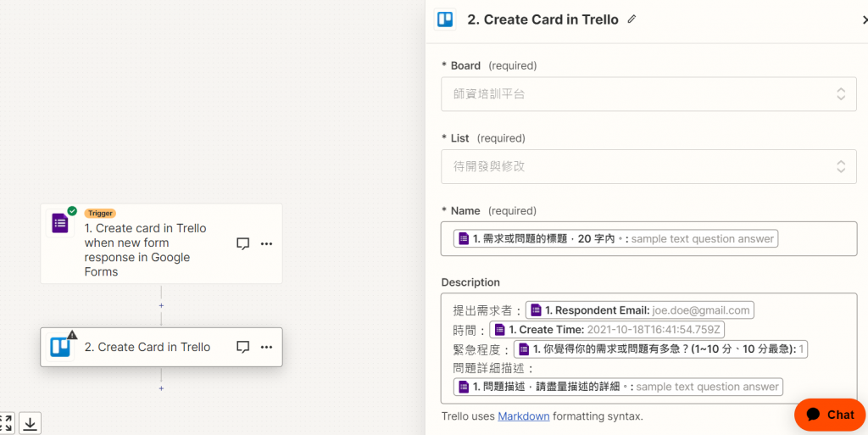Viewport: 868px width, 435px height.
Task: Click the fit-to-view expand icon on canvas
Action: pos(6,424)
